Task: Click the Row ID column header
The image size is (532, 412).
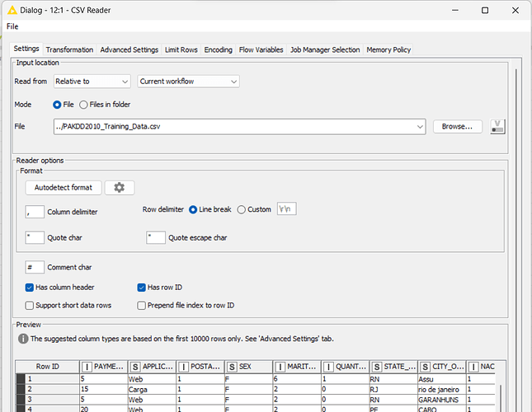Action: pos(48,367)
